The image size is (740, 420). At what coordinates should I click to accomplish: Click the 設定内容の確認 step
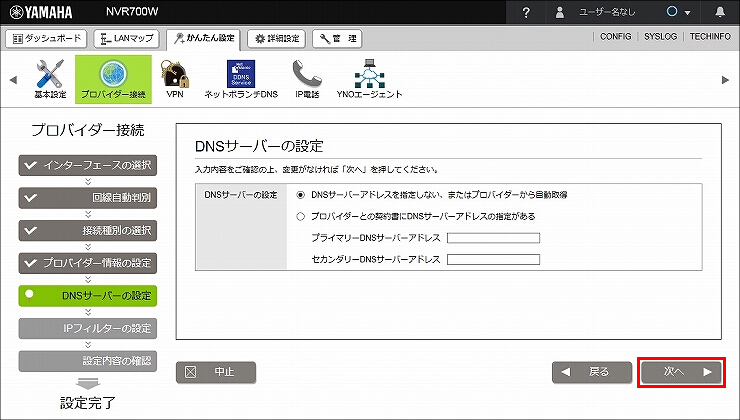pos(88,361)
